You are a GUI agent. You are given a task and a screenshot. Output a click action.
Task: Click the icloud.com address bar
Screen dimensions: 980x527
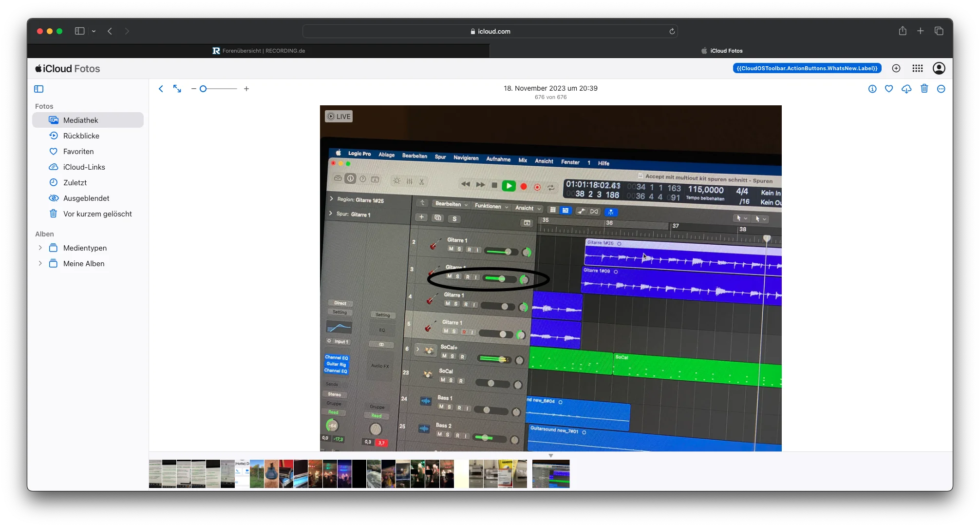(x=490, y=31)
